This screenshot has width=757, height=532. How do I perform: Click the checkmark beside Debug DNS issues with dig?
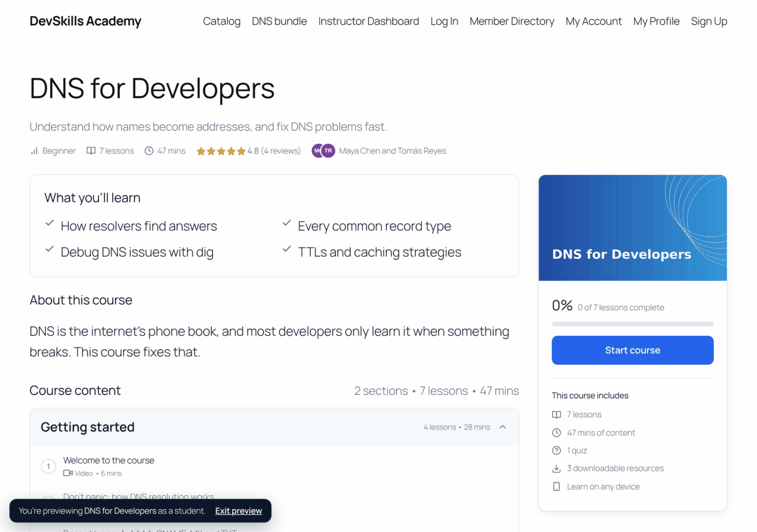(49, 249)
